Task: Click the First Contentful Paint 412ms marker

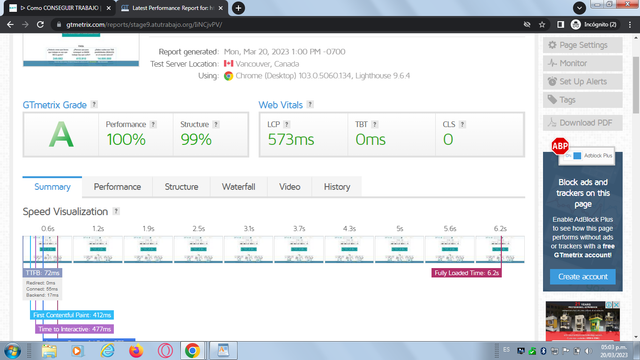Action: point(72,315)
